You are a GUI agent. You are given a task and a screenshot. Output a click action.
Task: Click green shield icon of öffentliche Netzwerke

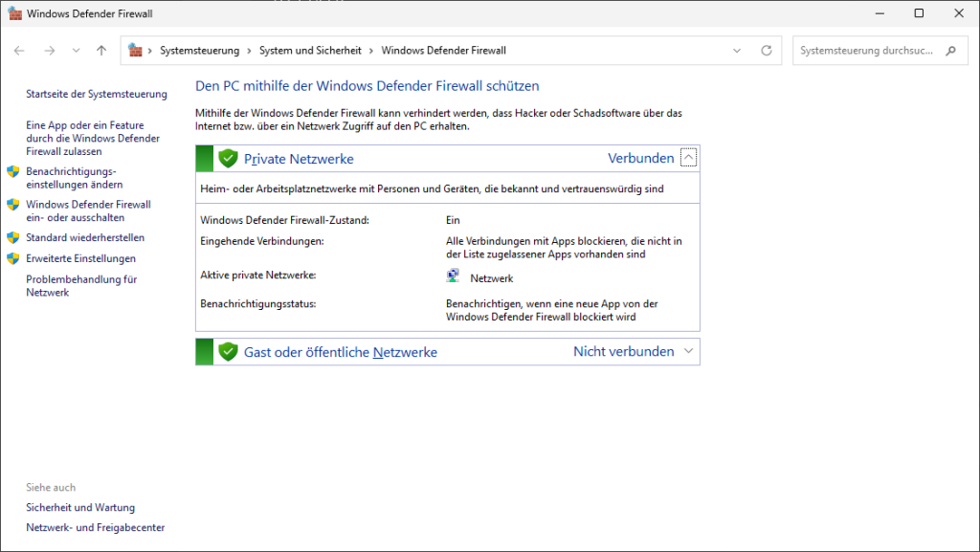tap(228, 351)
